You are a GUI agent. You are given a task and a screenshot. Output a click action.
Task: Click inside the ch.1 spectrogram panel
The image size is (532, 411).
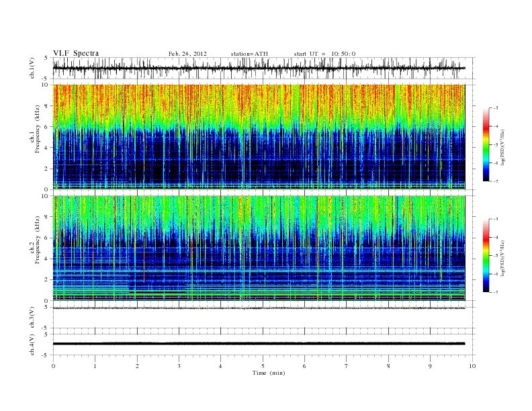tap(259, 136)
